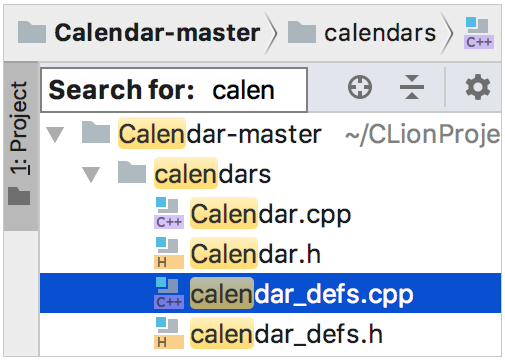Image resolution: width=505 pixels, height=361 pixels.
Task: Select the calendar_defs.cpp highlighted row
Action: pyautogui.click(x=270, y=293)
